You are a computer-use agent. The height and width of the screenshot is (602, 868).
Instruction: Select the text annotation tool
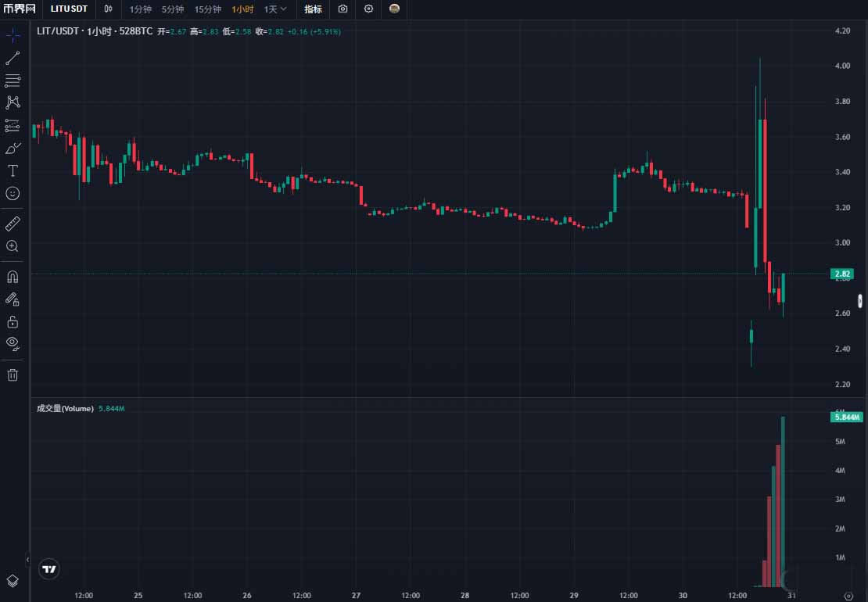click(13, 170)
